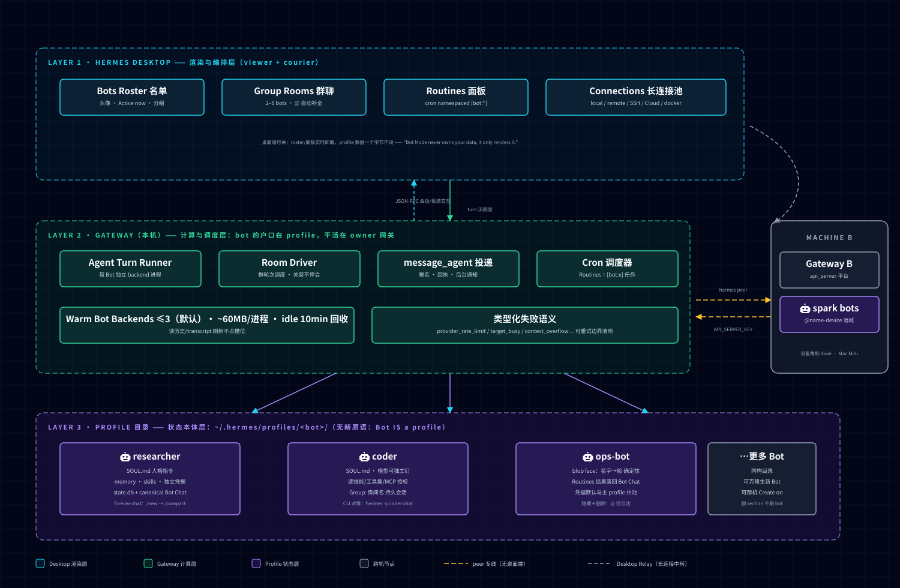900x588 pixels.
Task: Select the "Desktop Relay（长连接中转）" legend label
Action: (652, 564)
